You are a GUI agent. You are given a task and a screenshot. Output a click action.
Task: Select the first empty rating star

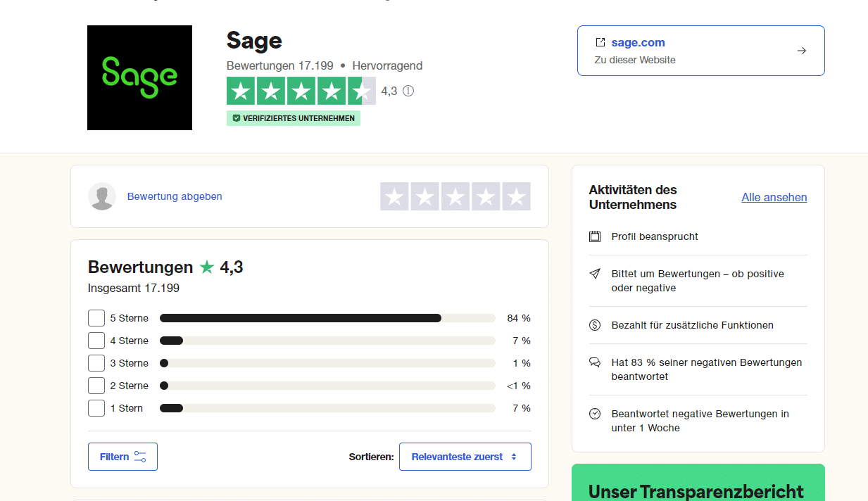point(395,196)
